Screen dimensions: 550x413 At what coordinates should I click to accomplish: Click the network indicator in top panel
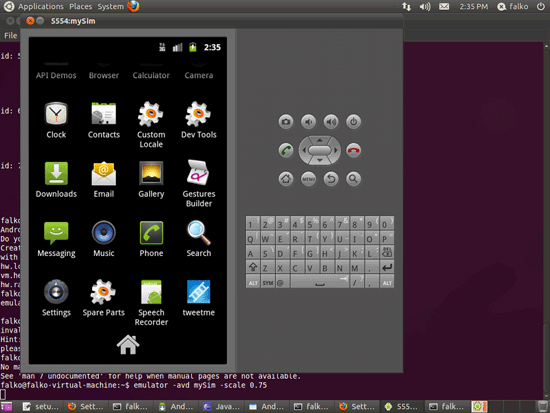click(x=406, y=6)
